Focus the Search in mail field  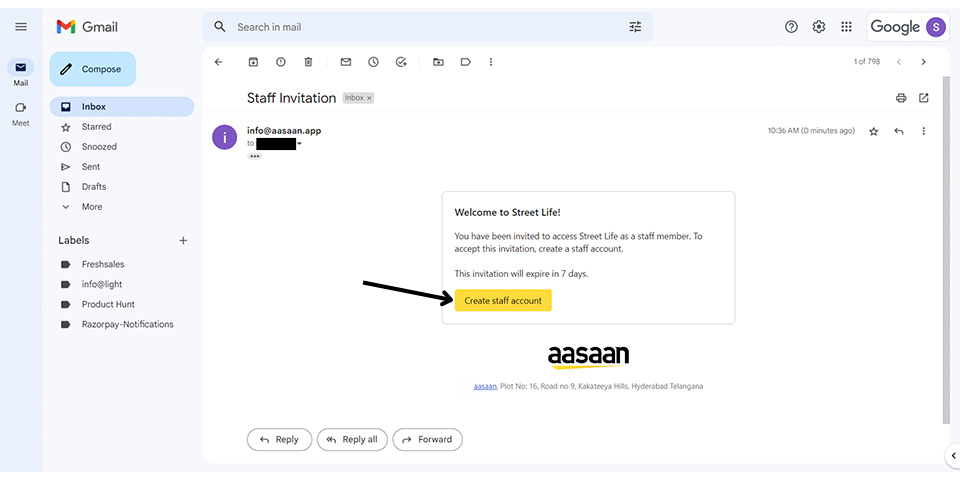coord(427,27)
